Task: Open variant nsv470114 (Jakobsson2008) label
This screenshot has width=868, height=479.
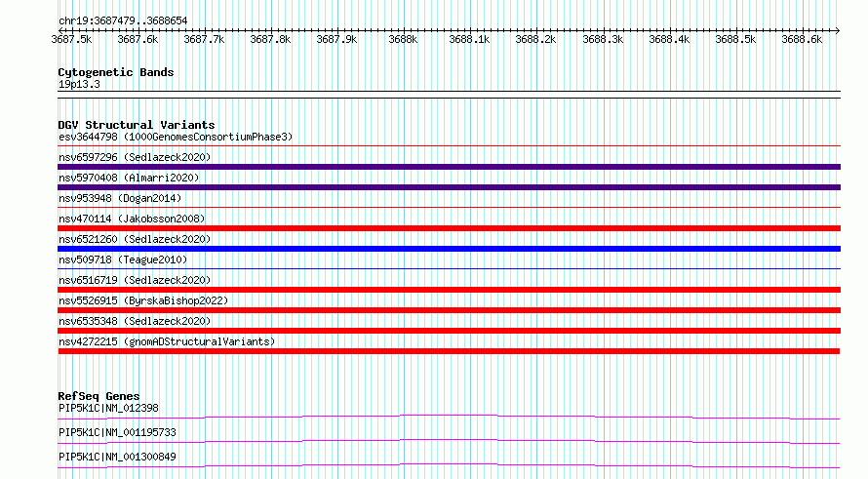Action: (x=132, y=219)
